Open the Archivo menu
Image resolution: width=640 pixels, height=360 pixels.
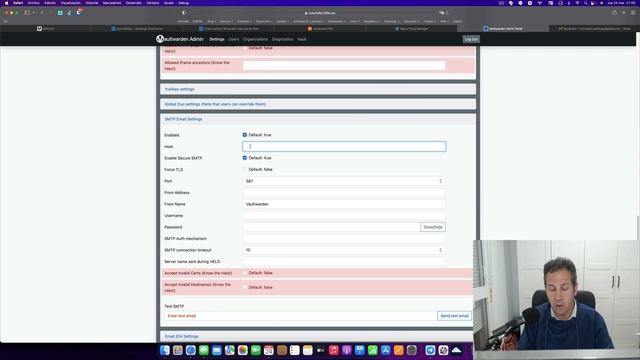[33, 3]
